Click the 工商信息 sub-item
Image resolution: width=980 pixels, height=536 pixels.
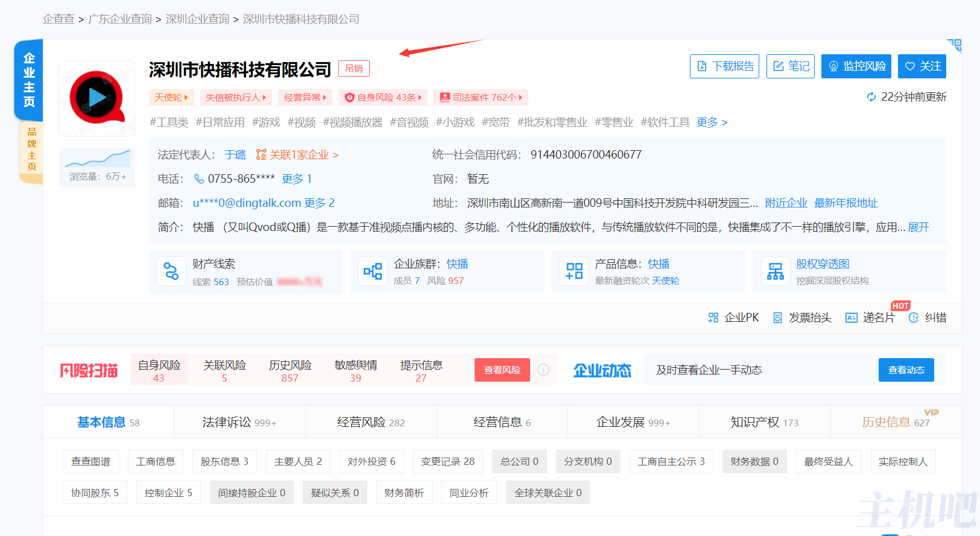(156, 461)
